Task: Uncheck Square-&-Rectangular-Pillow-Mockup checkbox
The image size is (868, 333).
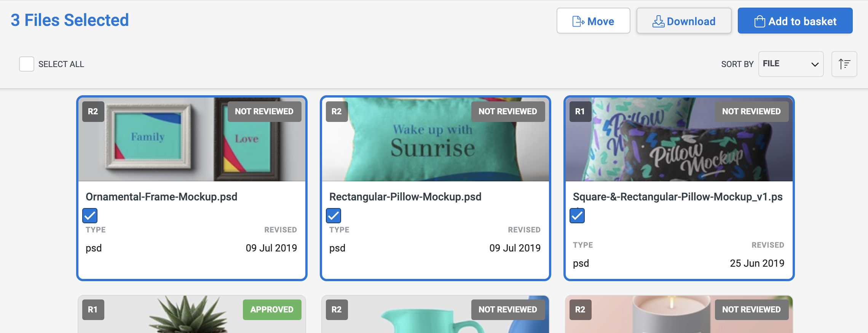Action: (x=577, y=216)
